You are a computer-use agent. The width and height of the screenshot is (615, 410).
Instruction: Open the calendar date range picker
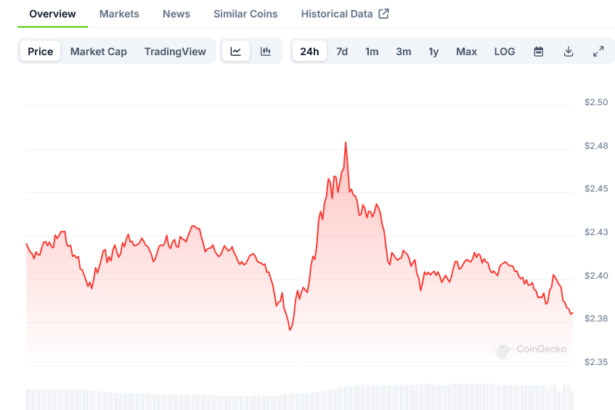(x=538, y=51)
